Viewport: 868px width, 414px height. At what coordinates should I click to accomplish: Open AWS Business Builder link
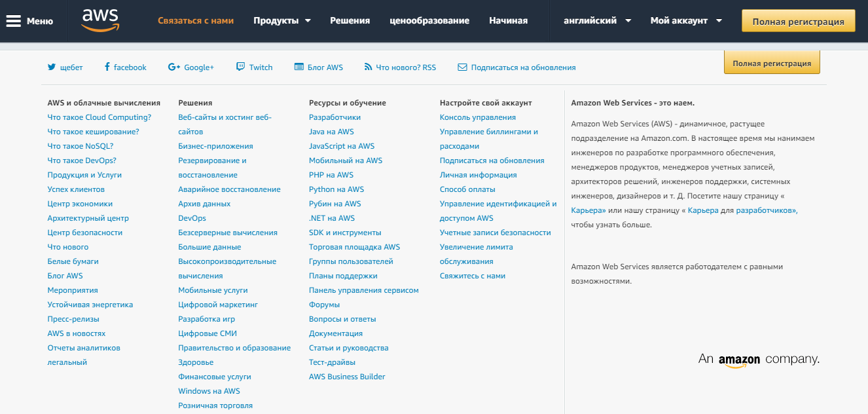point(347,377)
